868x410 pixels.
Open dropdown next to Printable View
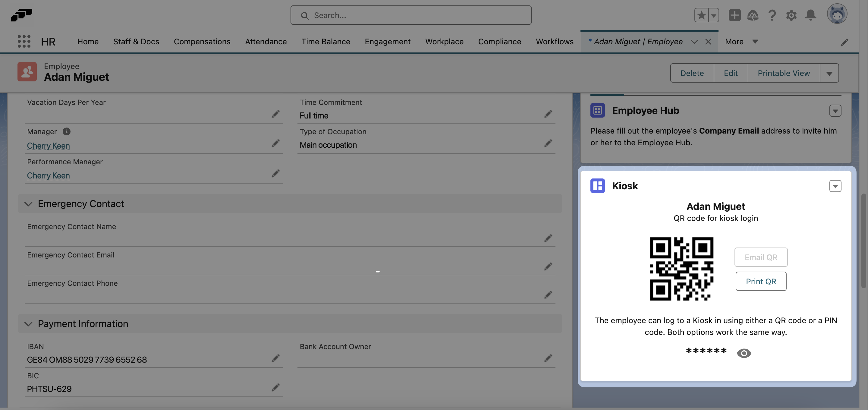pyautogui.click(x=829, y=73)
